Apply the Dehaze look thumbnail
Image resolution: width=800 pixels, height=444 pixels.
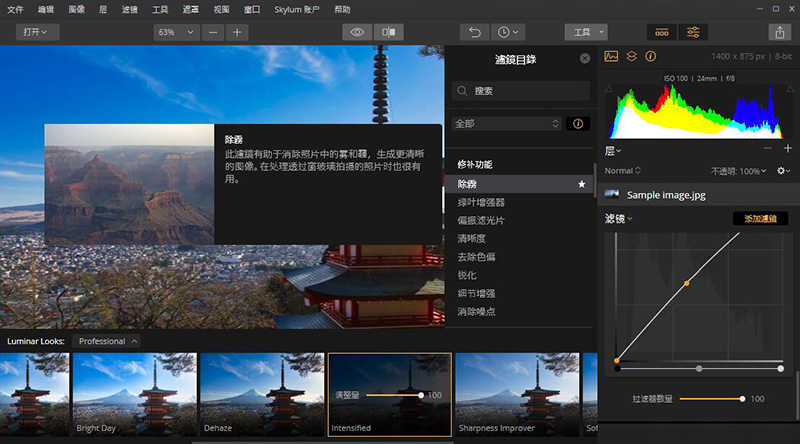point(262,394)
